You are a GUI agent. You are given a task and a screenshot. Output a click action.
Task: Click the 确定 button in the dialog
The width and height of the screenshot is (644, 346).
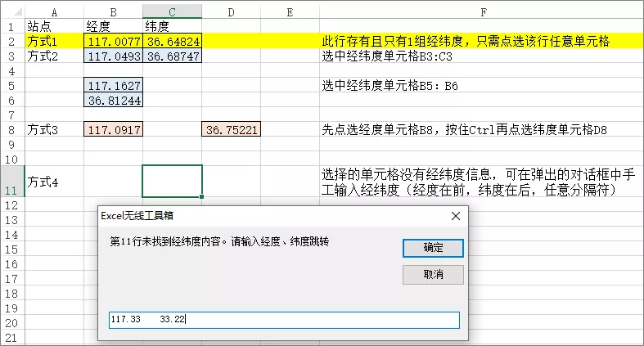[433, 247]
